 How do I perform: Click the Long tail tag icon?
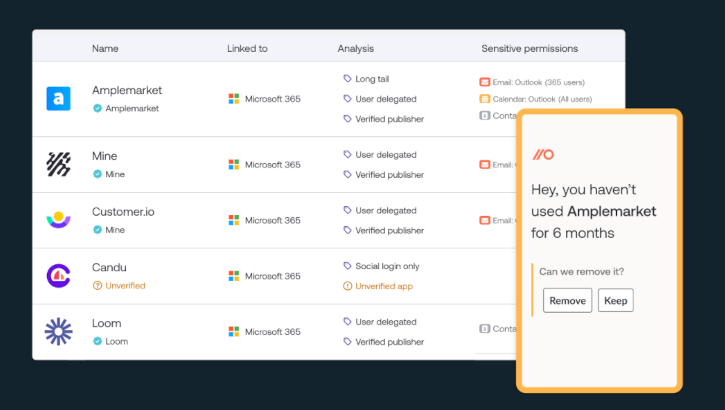[x=347, y=79]
